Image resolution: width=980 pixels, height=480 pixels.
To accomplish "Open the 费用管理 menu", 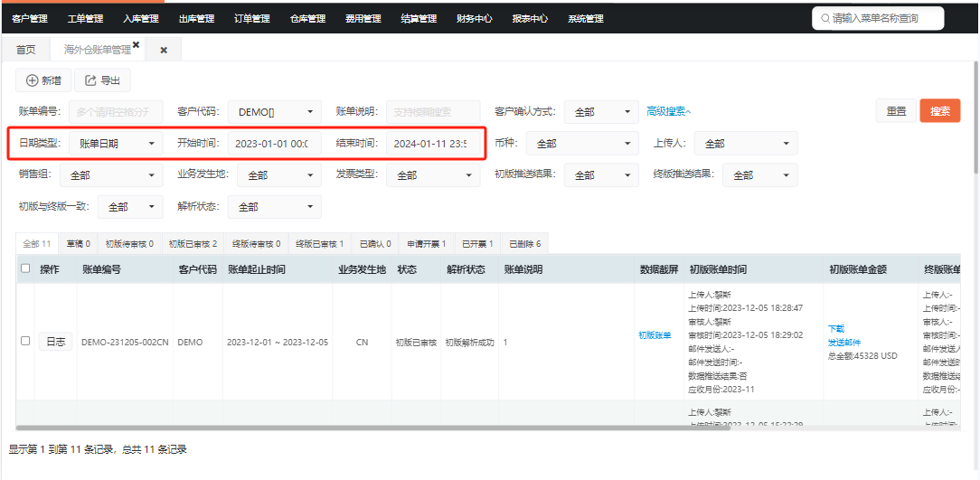I will coord(363,19).
